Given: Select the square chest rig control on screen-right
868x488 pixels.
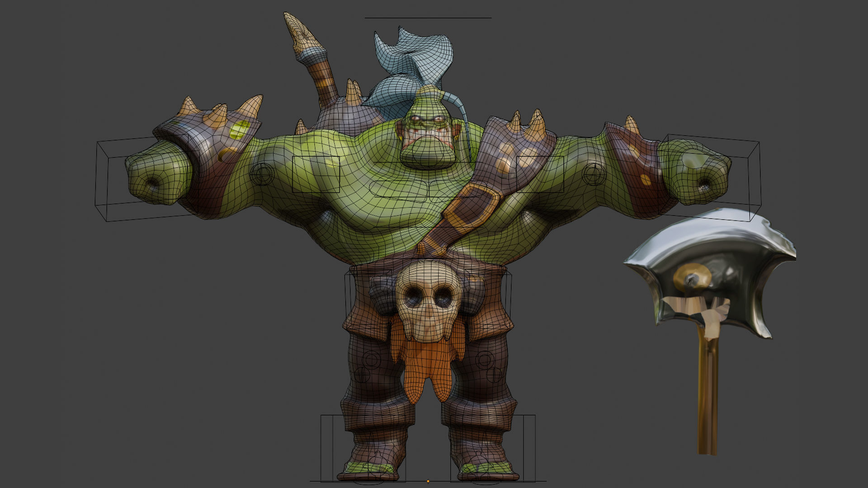Looking at the screenshot, I should pos(540,174).
